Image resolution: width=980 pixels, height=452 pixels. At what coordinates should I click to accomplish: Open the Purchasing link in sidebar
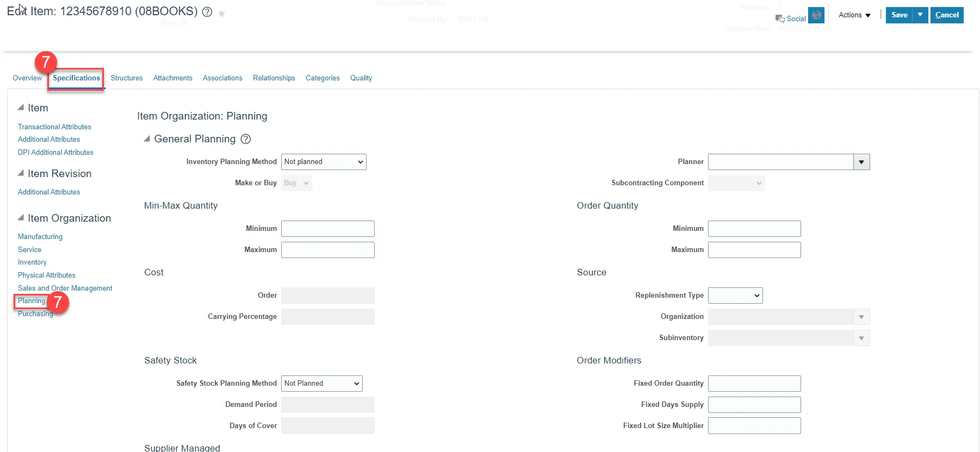[35, 314]
